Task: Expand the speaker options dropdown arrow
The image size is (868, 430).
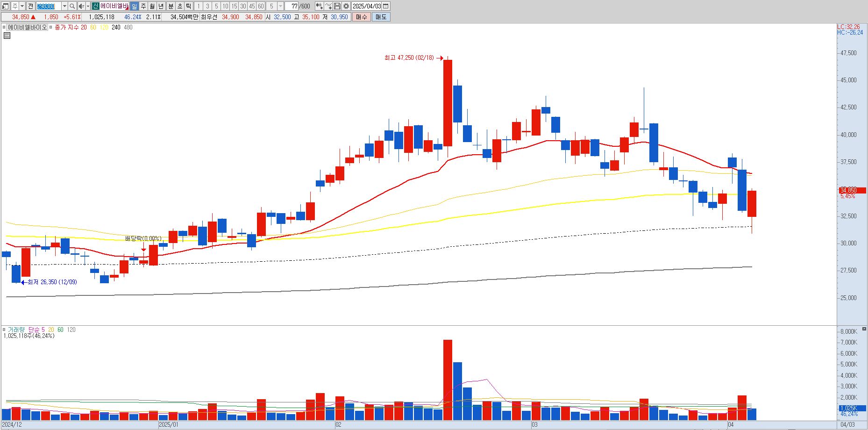Action: click(88, 6)
